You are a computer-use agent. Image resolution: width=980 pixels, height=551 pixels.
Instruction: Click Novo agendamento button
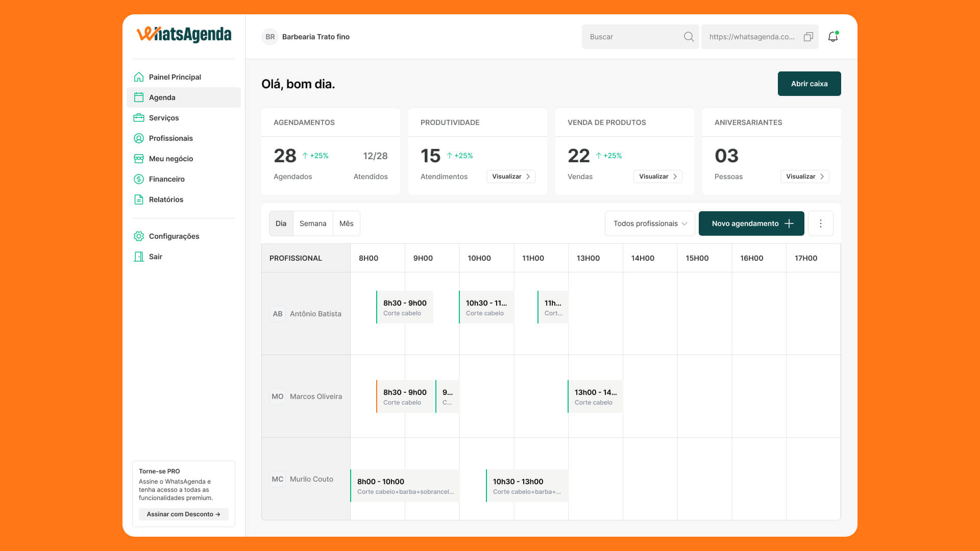[751, 223]
